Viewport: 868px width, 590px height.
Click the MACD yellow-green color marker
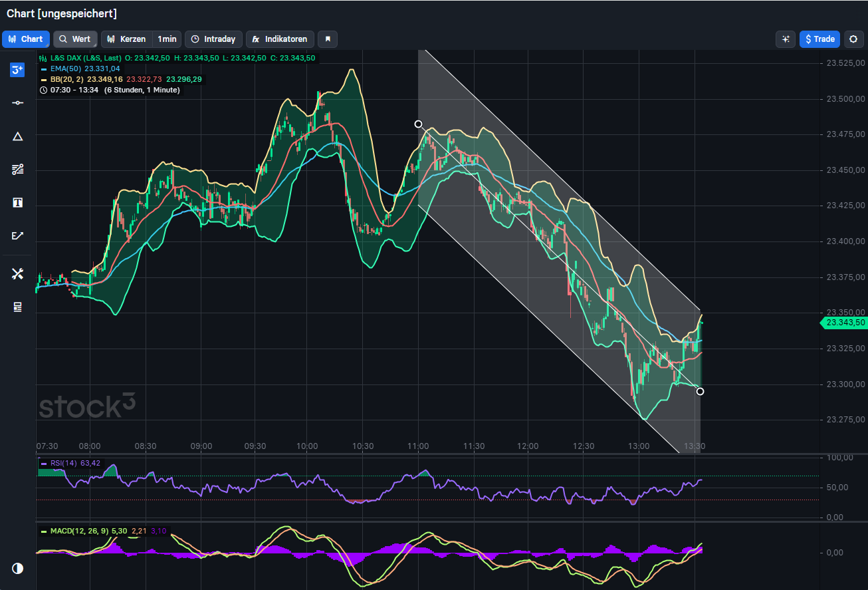pyautogui.click(x=44, y=531)
